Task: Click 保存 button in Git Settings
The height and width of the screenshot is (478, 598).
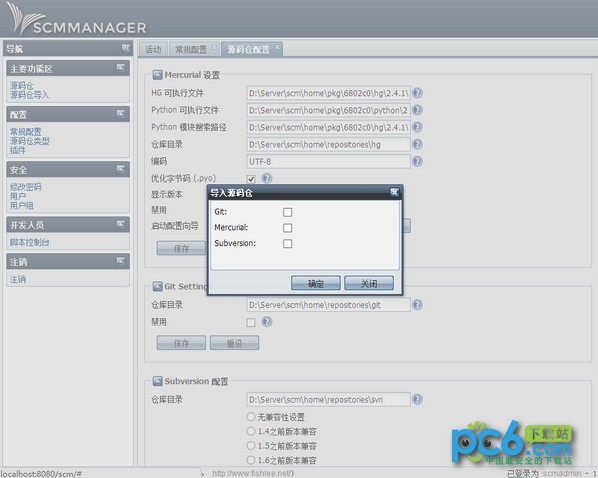Action: [181, 343]
